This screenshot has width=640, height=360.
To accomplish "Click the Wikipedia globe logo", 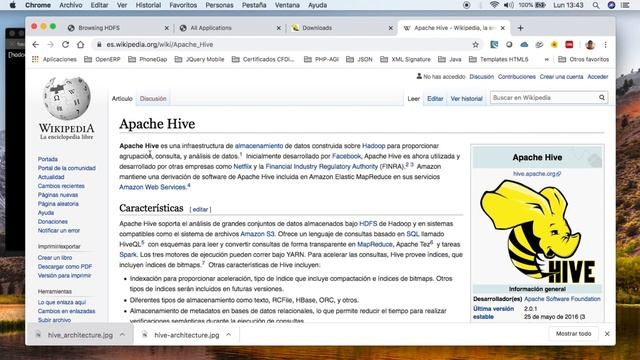I will pyautogui.click(x=67, y=98).
